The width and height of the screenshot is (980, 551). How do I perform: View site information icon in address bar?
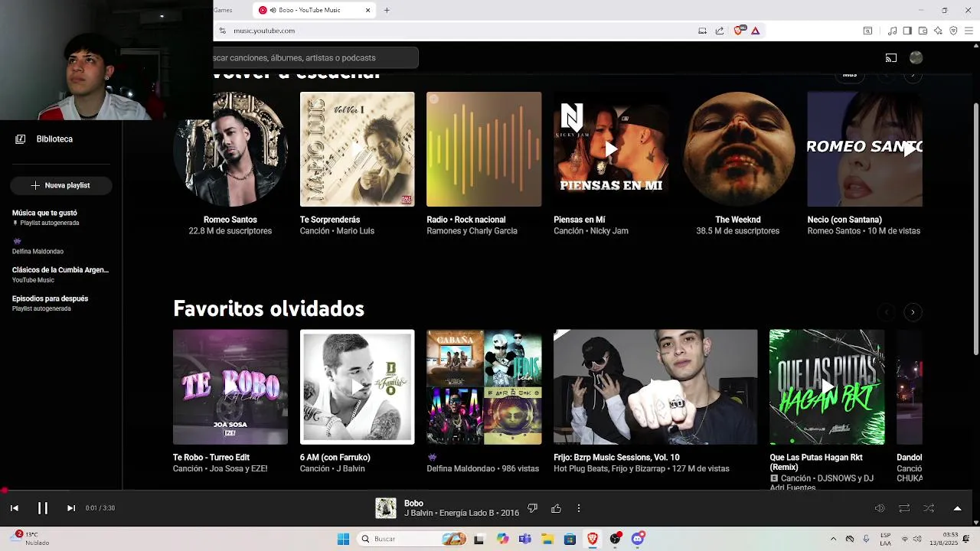point(223,31)
